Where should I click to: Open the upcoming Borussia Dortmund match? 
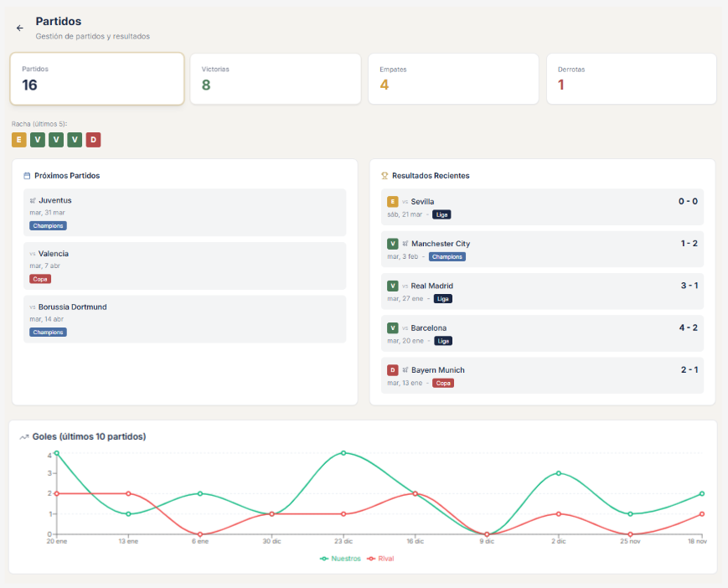coord(184,319)
